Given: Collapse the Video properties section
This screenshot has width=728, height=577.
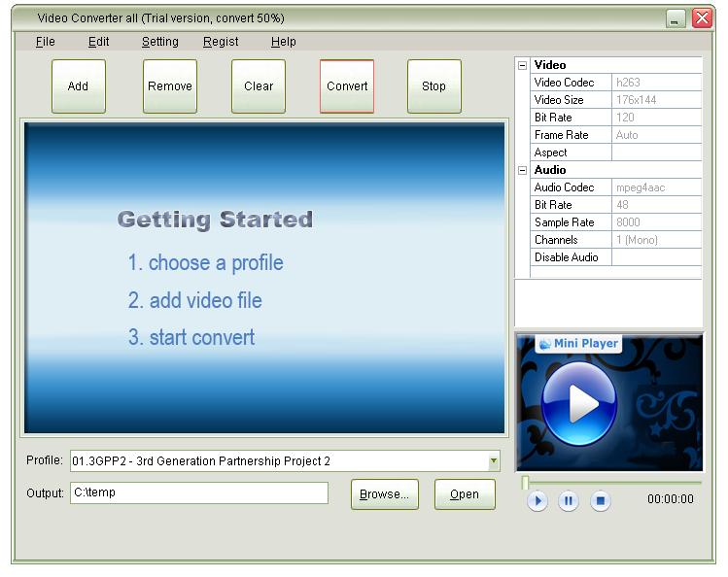Looking at the screenshot, I should (x=523, y=66).
